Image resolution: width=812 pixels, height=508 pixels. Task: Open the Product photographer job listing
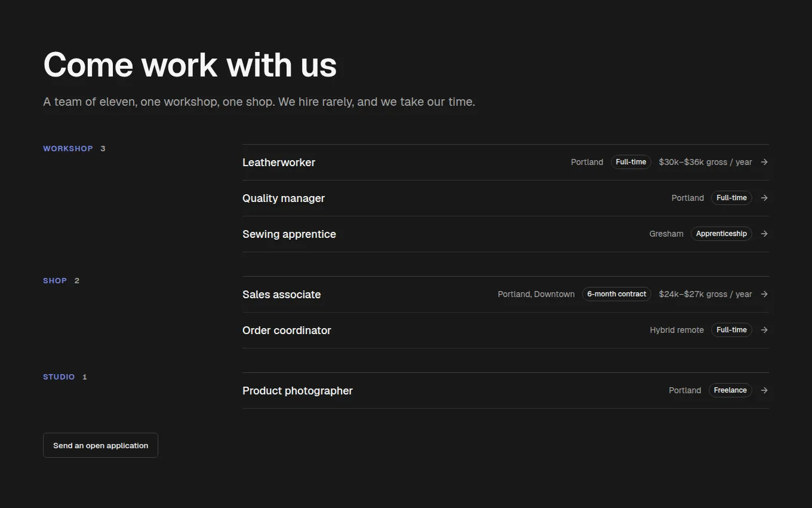tap(506, 390)
